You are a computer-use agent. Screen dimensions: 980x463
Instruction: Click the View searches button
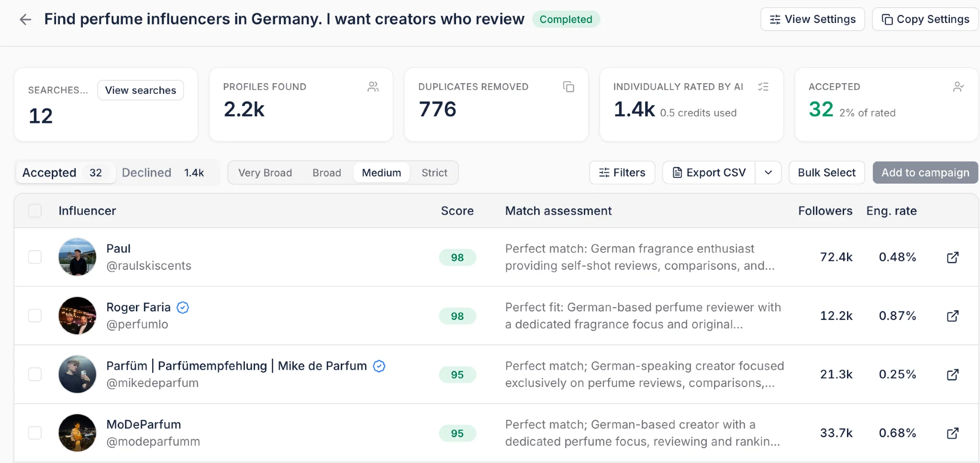(141, 90)
